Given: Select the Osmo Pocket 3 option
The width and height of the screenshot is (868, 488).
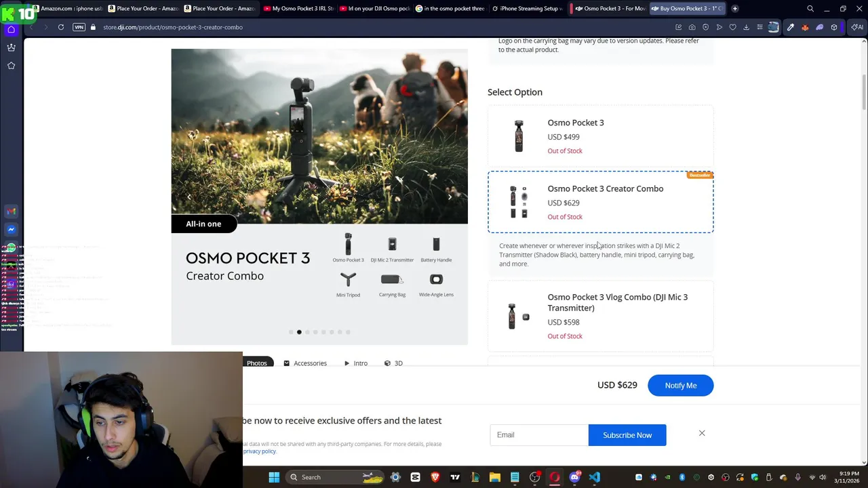Looking at the screenshot, I should click(x=600, y=136).
